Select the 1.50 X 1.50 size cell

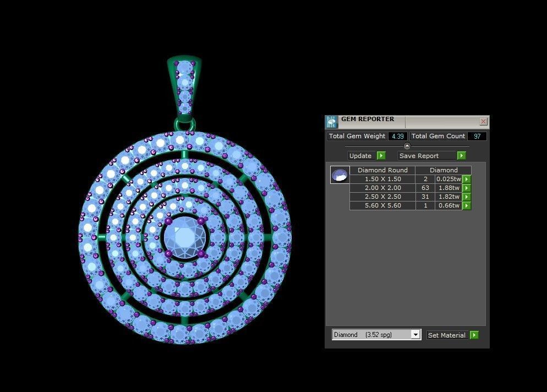pyautogui.click(x=382, y=179)
